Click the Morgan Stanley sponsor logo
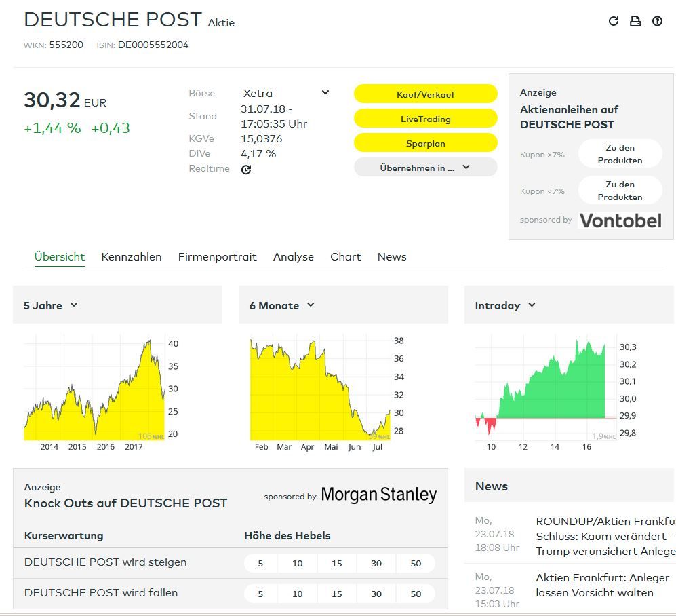Screen dimensions: 676x616 click(x=378, y=495)
